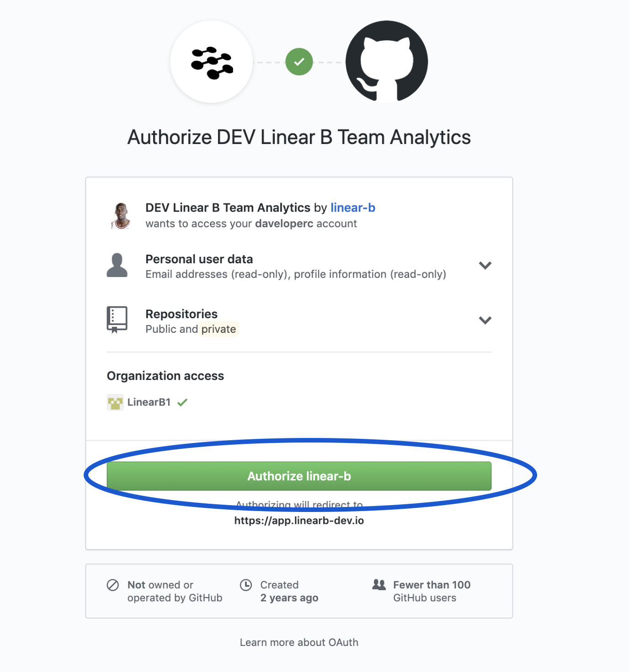Click the not-owned-by-GitHub circle-slash icon
The height and width of the screenshot is (672, 629).
(113, 585)
